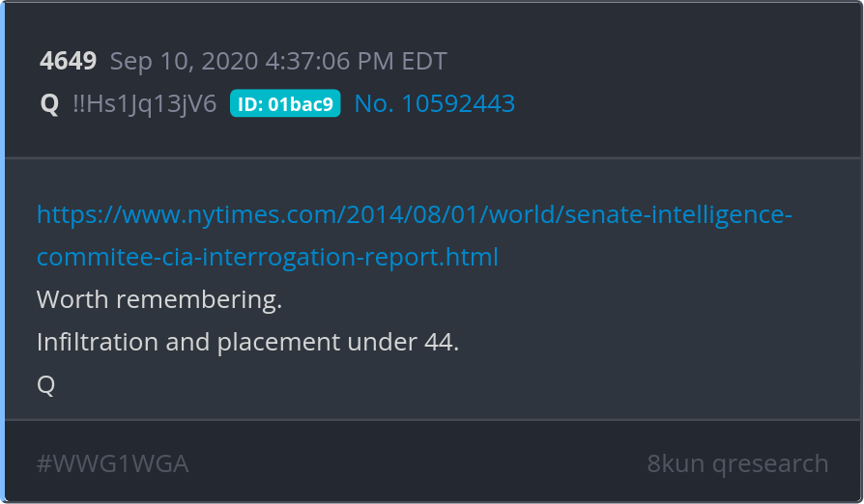Click the bold Q author name
864x504 pixels.
tap(49, 103)
